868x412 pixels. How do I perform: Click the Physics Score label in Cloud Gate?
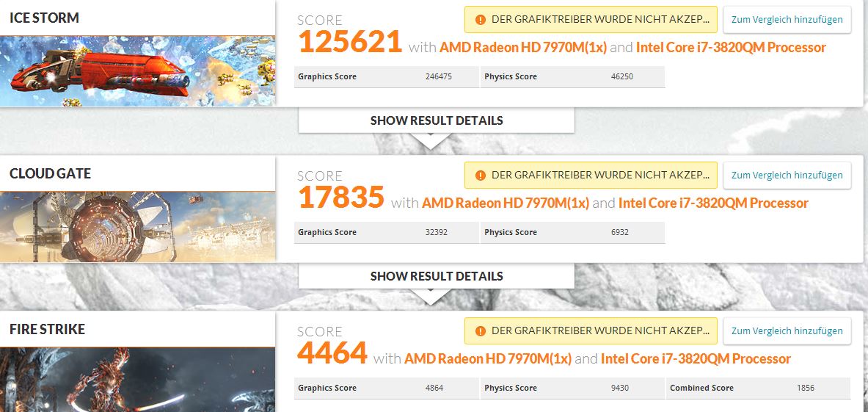tap(511, 233)
